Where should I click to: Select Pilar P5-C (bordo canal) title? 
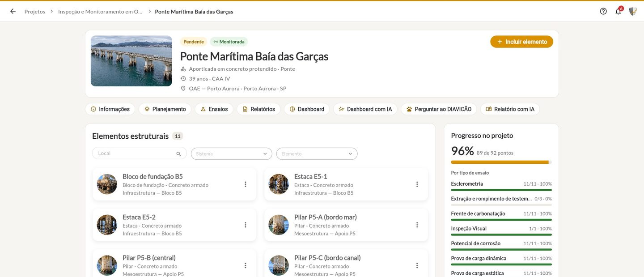327,258
